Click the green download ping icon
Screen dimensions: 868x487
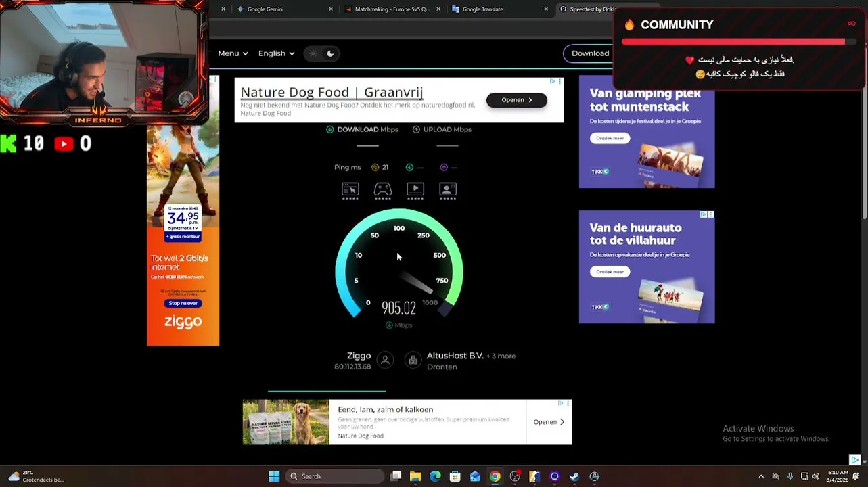pos(409,167)
